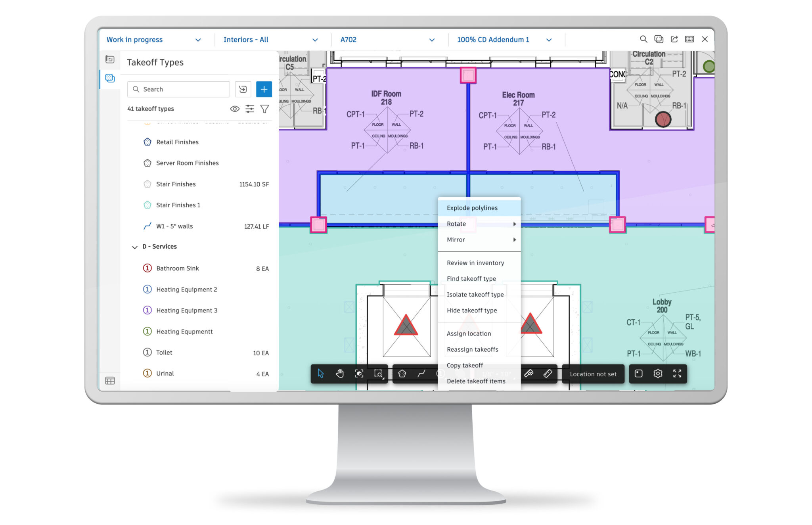Select the arrow selection tool
The width and height of the screenshot is (812, 525).
point(321,373)
